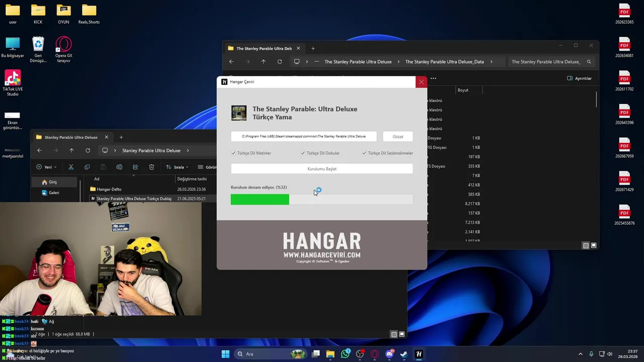Open the Windows Start menu
The height and width of the screenshot is (362, 644).
tap(225, 354)
